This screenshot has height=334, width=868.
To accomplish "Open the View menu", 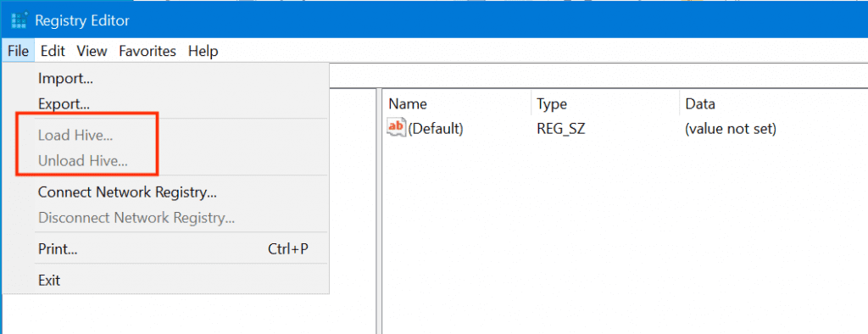I will click(x=92, y=52).
